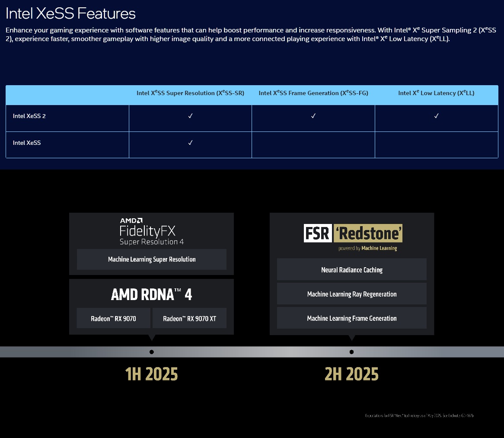
Task: Click the FSR footnote text at bottom
Action: tap(419, 416)
